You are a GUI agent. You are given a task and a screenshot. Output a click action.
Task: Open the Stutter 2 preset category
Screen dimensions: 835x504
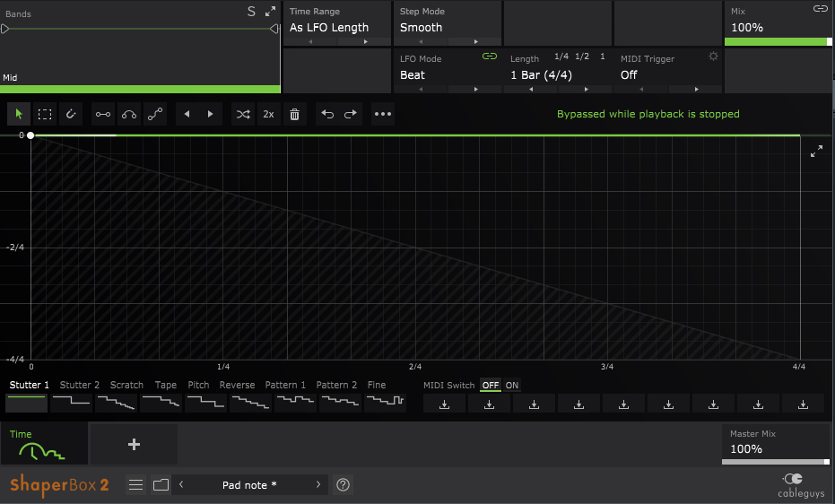pos(79,385)
